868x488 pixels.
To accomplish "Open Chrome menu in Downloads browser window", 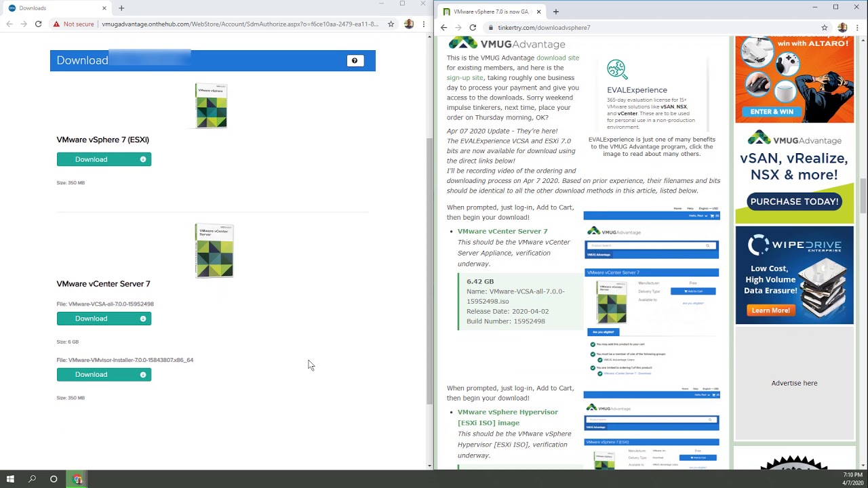I will (x=424, y=24).
